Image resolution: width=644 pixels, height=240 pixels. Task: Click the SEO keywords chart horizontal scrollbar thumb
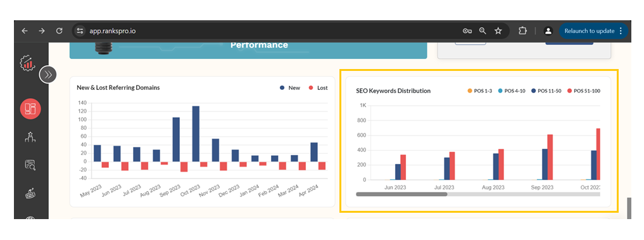coord(401,194)
